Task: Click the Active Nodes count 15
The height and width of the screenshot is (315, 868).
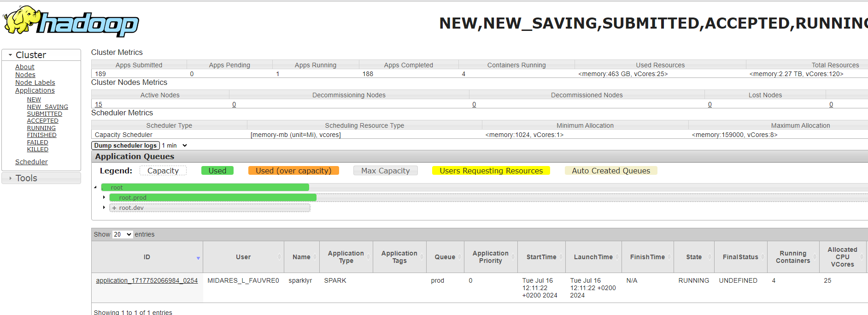Action: point(99,104)
